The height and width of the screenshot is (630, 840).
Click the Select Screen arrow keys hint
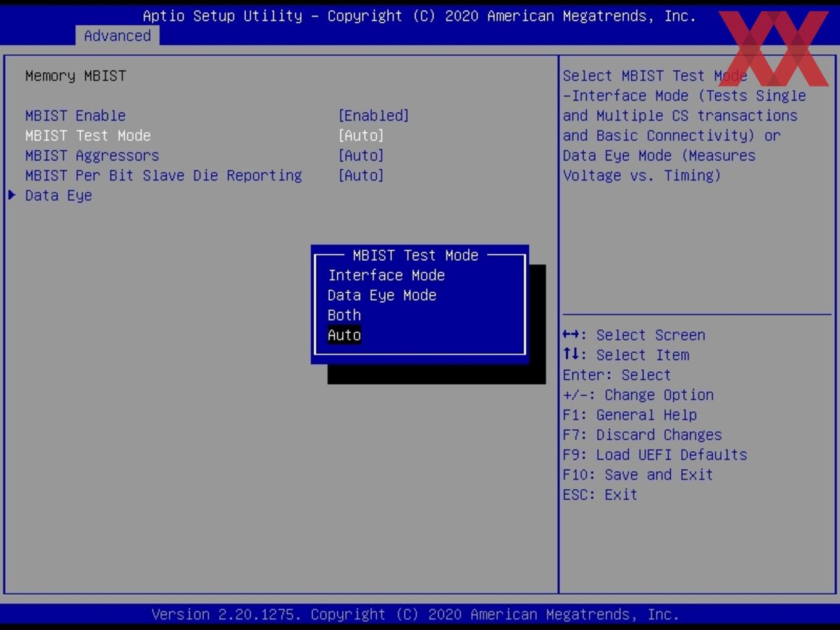coord(634,335)
